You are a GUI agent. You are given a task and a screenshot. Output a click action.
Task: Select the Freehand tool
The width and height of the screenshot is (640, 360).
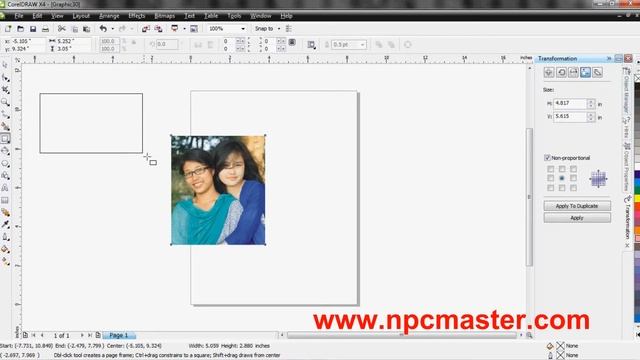click(5, 114)
